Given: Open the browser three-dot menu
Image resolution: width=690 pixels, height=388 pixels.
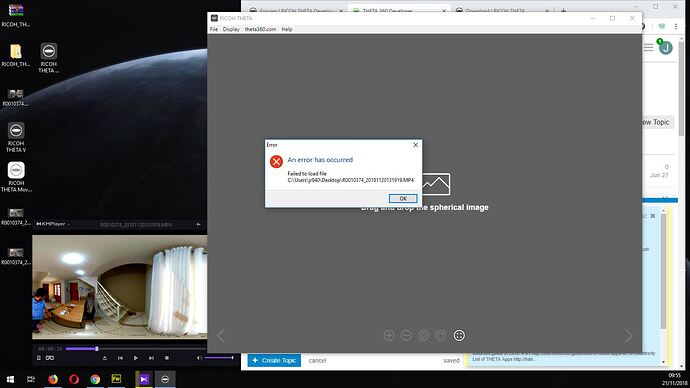Looking at the screenshot, I should (x=676, y=26).
